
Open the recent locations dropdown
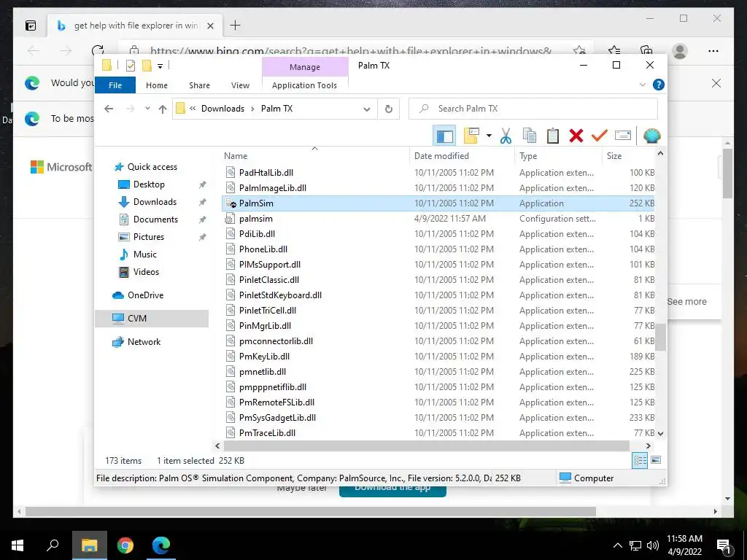(x=147, y=109)
